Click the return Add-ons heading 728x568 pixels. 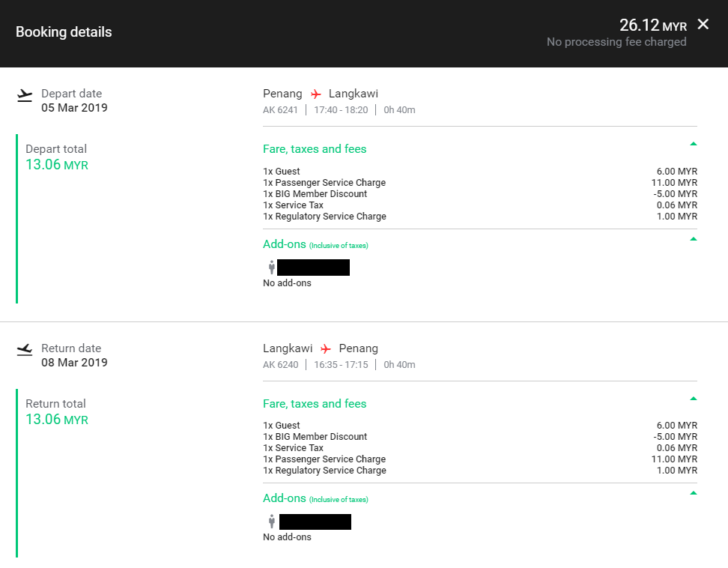285,498
